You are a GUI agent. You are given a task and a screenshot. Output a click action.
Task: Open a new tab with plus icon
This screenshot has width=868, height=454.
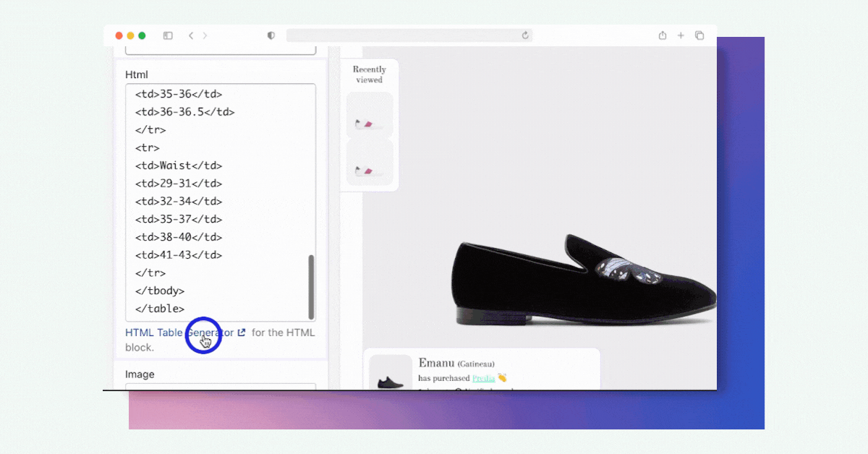(x=681, y=35)
